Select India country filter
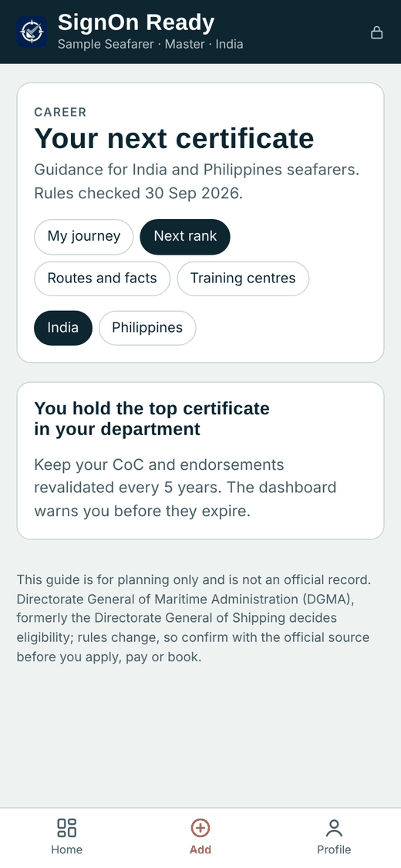The image size is (401, 868). point(63,328)
